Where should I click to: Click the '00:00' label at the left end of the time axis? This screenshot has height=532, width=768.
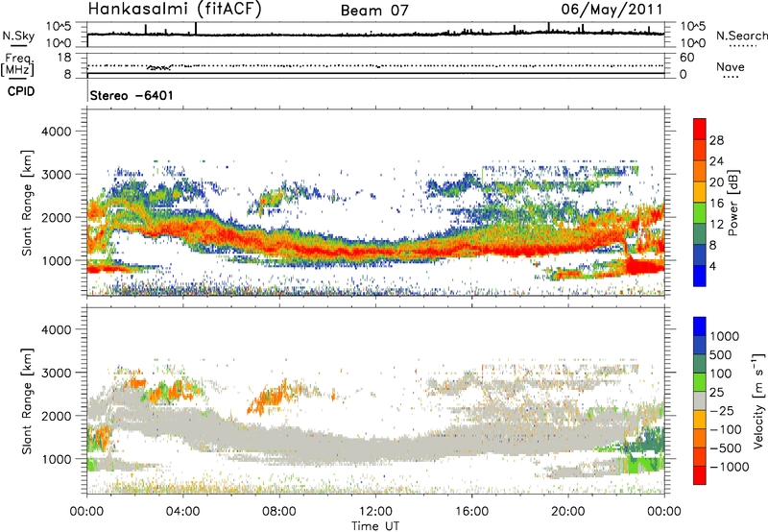coord(87,512)
